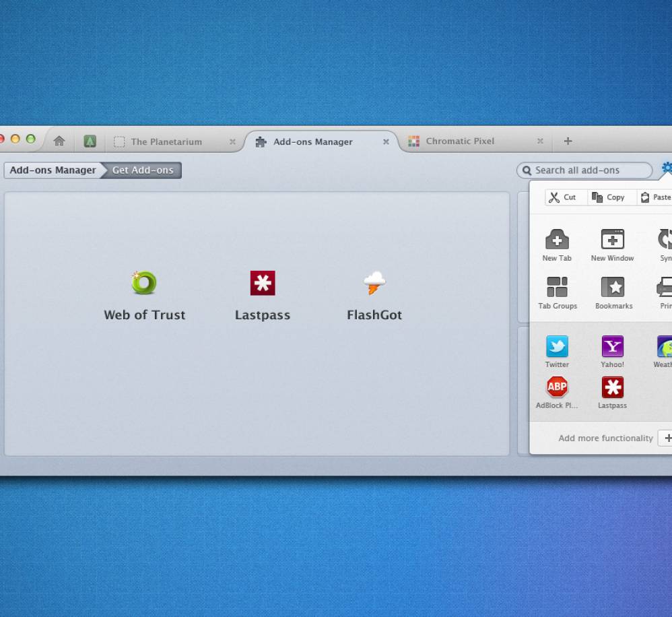Switch to the Chromatic Pixel tab
Viewport: 672px width, 617px height.
[x=460, y=141]
